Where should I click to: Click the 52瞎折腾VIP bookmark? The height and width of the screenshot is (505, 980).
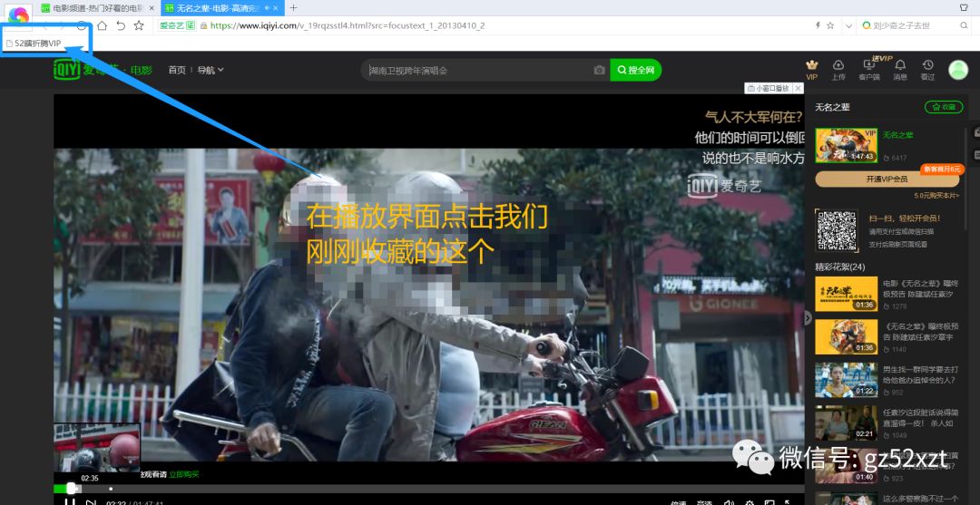[34, 44]
